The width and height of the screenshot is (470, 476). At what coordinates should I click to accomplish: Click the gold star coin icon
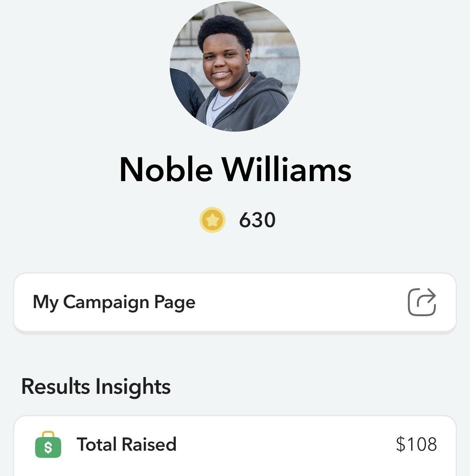tap(212, 220)
